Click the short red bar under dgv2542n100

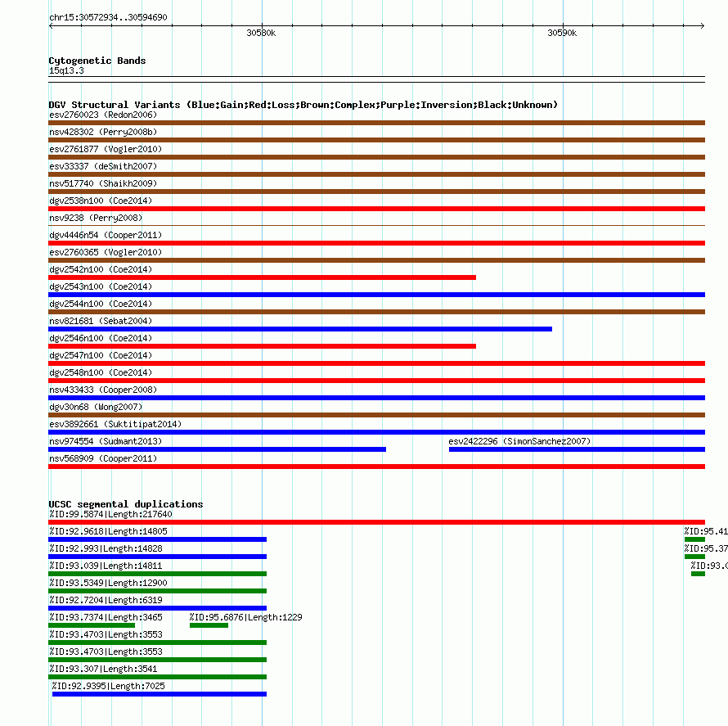[262, 277]
